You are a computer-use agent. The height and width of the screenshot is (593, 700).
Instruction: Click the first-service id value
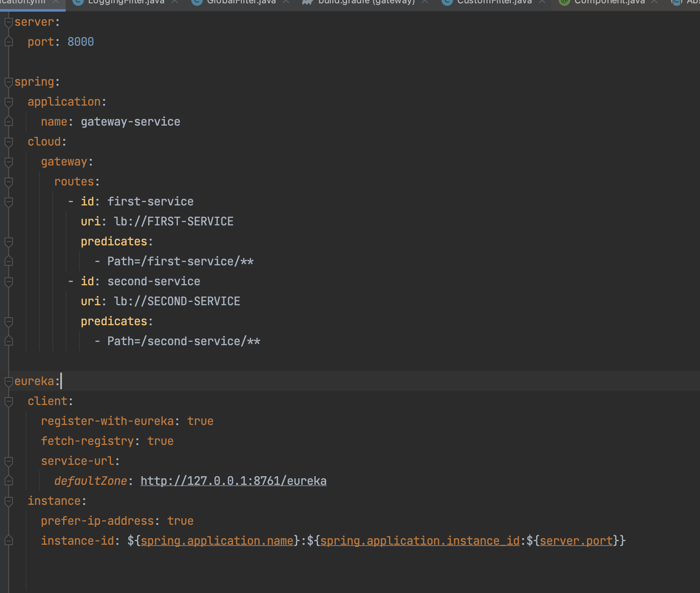coord(150,202)
